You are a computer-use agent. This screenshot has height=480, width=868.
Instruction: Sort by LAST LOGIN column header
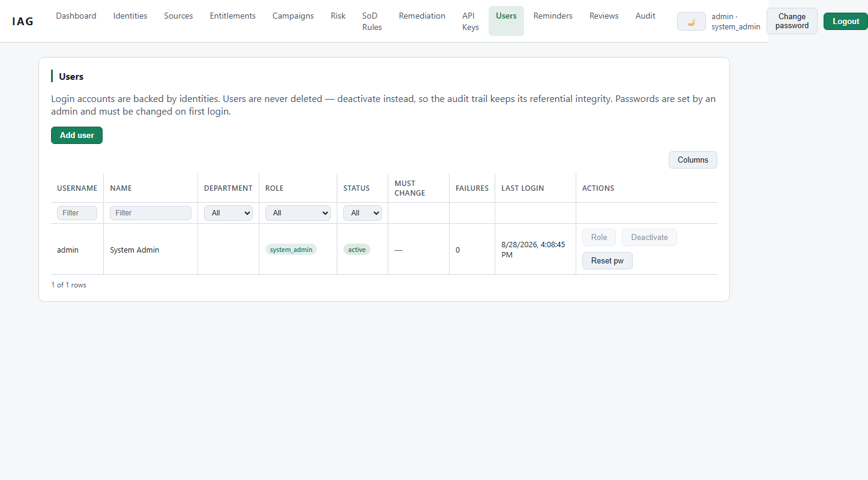pyautogui.click(x=535, y=188)
